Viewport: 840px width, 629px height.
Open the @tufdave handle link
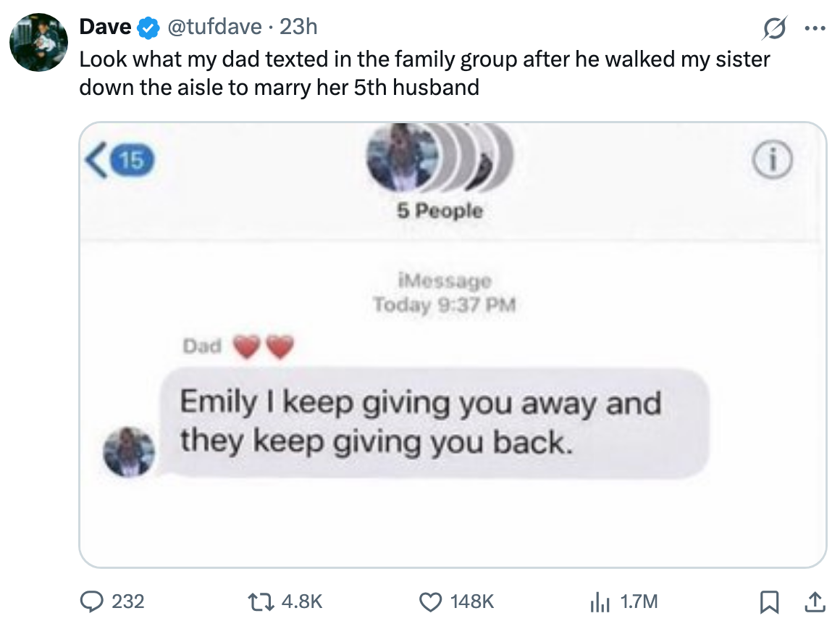click(x=215, y=28)
